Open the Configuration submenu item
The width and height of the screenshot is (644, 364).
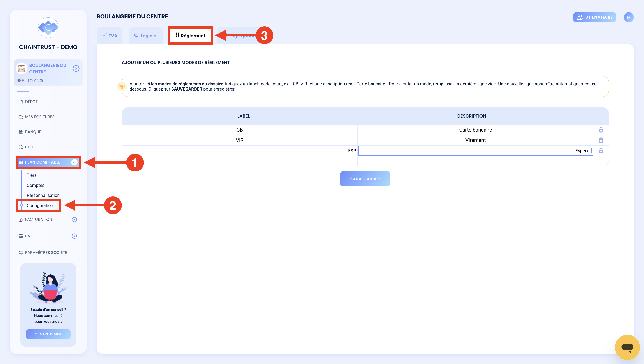40,205
